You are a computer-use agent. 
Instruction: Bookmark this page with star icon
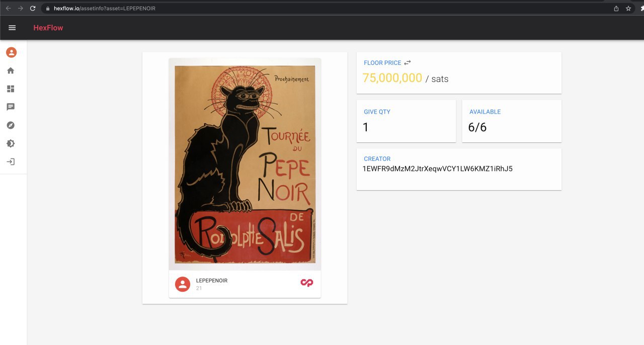[x=628, y=9]
